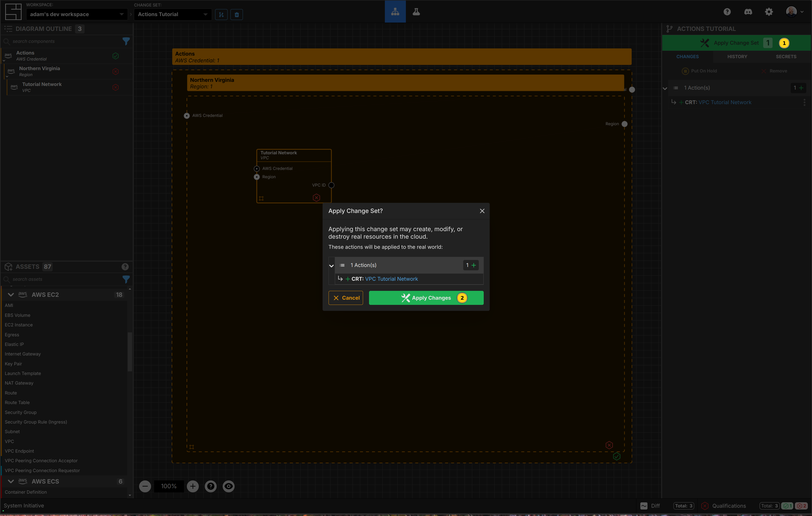The height and width of the screenshot is (516, 812).
Task: Click red qualification icon on Tutorial Network row
Action: click(116, 87)
